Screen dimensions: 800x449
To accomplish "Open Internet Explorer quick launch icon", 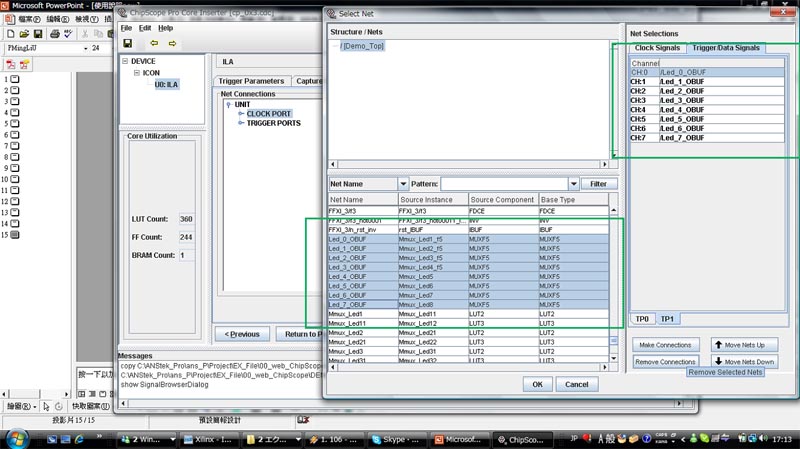I will pyautogui.click(x=79, y=439).
